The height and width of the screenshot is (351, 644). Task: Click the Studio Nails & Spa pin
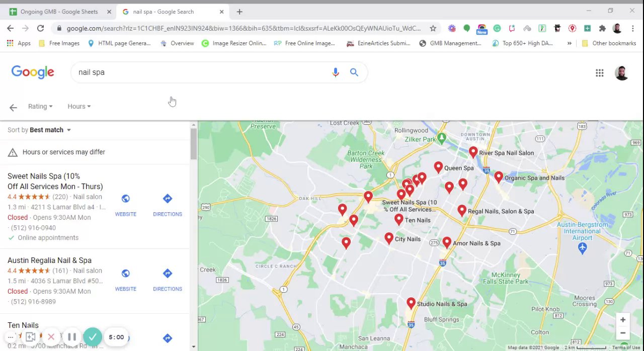pyautogui.click(x=411, y=303)
